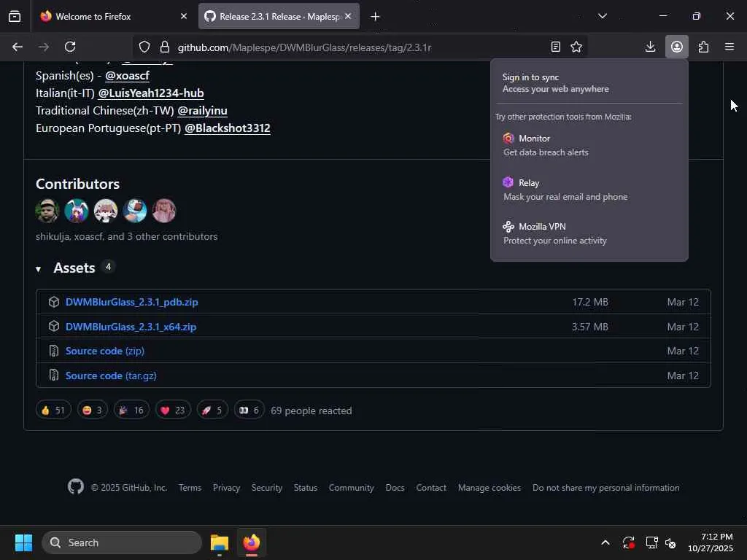This screenshot has height=560, width=747.
Task: Open @Blackshot3312 profile link
Action: 228,128
